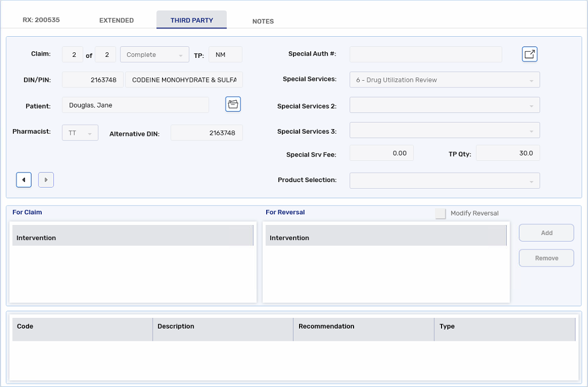Open the Pharmacist TT dropdown
This screenshot has width=588, height=387.
click(80, 133)
